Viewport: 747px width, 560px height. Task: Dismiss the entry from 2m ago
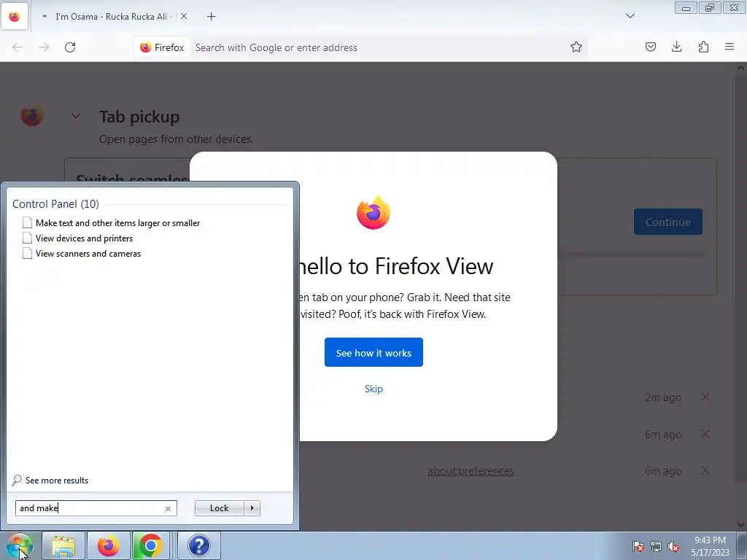(x=705, y=397)
